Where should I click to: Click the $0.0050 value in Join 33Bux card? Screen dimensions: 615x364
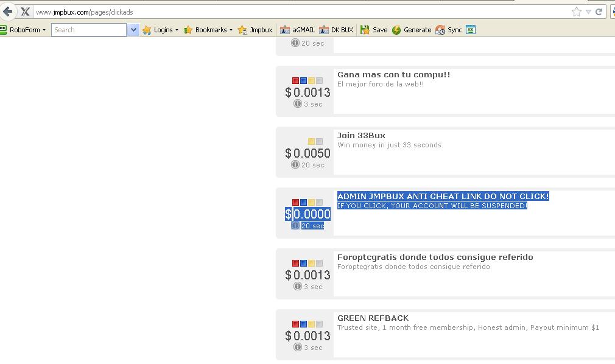pyautogui.click(x=308, y=153)
